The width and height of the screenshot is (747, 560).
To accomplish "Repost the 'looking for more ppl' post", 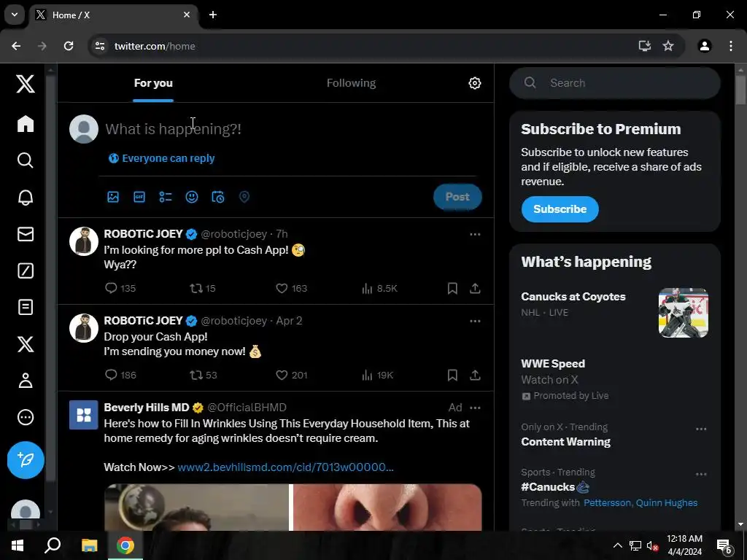I will tap(203, 288).
